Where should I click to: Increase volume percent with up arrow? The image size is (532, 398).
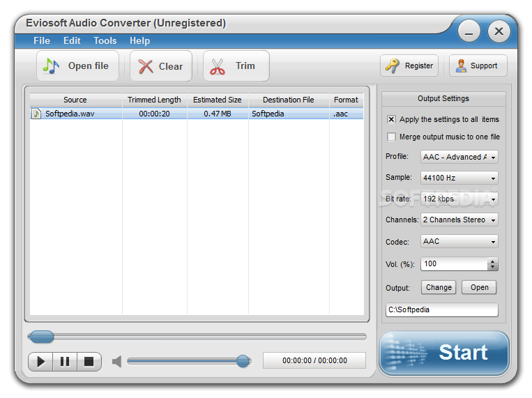493,261
